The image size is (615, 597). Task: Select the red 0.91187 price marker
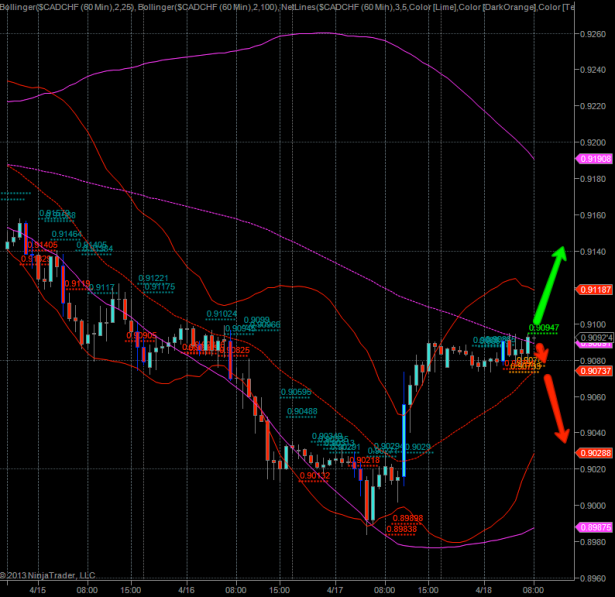[x=595, y=289]
